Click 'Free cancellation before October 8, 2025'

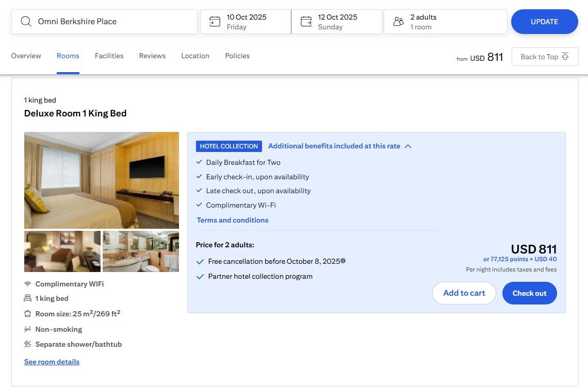[274, 261]
